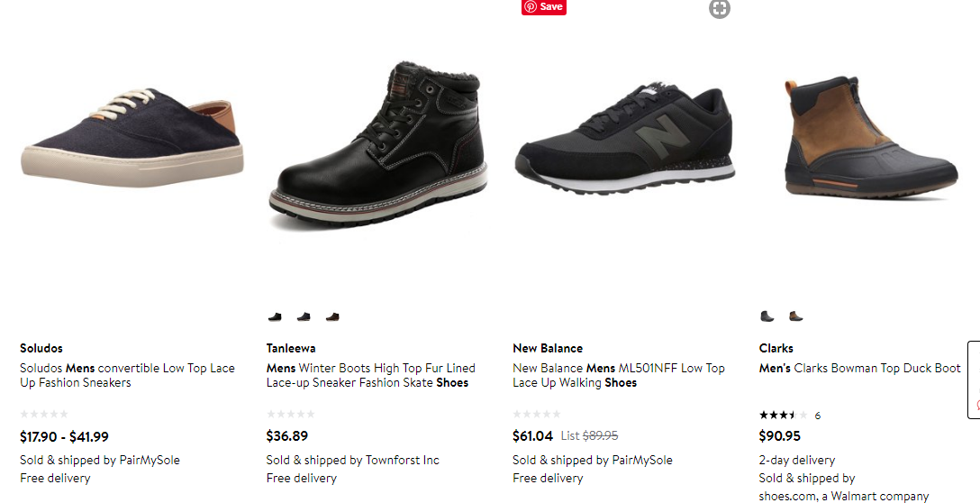This screenshot has height=503, width=980.
Task: Click the Soludos empty star rating
Action: coord(44,414)
